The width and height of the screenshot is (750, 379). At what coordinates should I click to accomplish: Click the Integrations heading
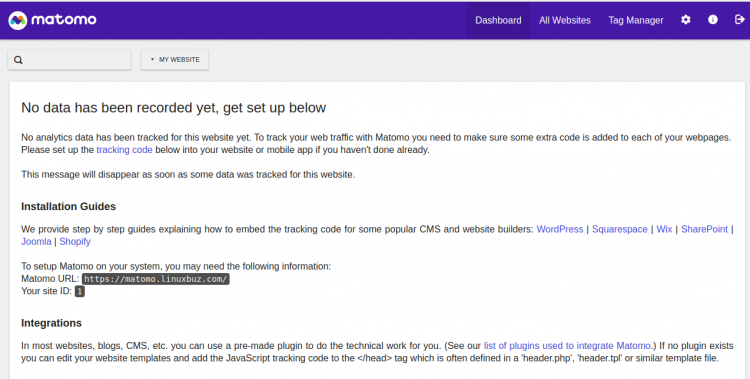(x=51, y=323)
